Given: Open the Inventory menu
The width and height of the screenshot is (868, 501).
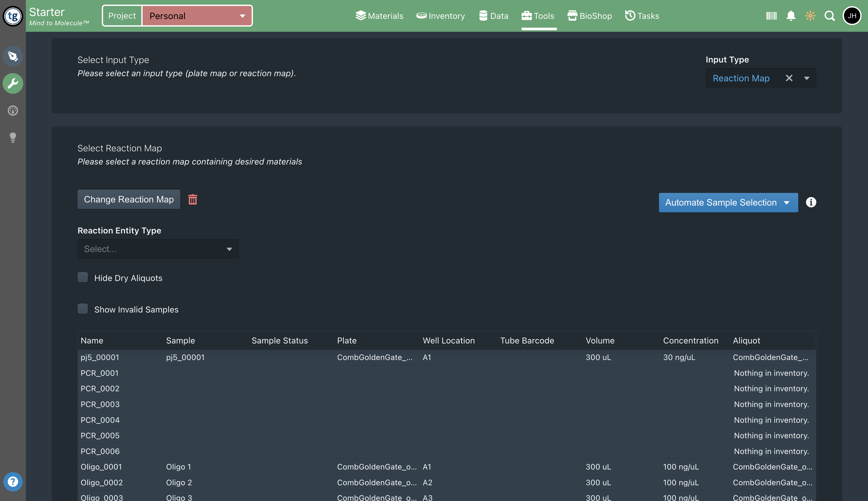Looking at the screenshot, I should (440, 16).
